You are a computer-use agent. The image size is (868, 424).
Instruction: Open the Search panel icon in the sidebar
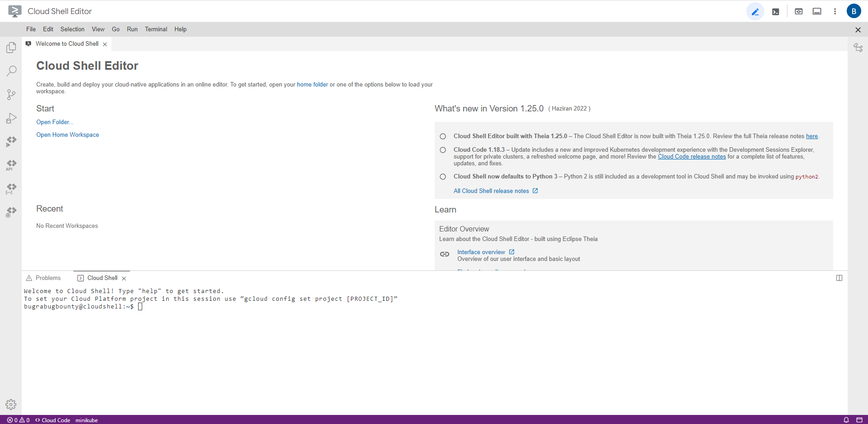click(11, 71)
